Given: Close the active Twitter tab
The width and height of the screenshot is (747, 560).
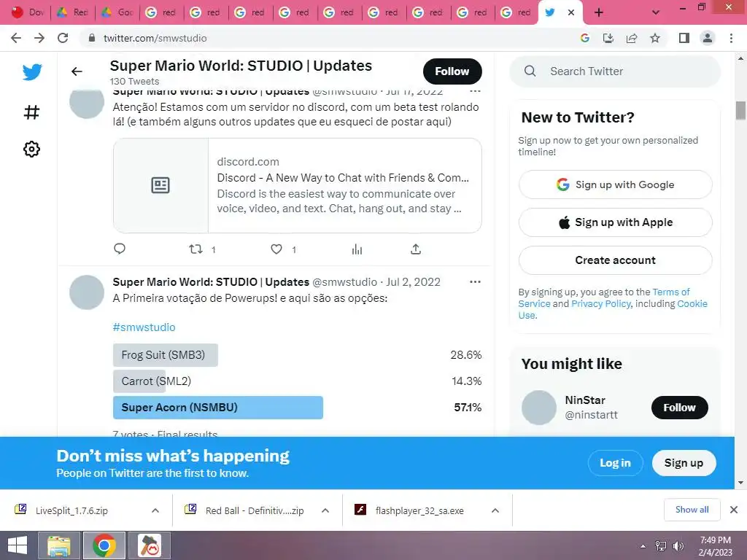Looking at the screenshot, I should (570, 12).
